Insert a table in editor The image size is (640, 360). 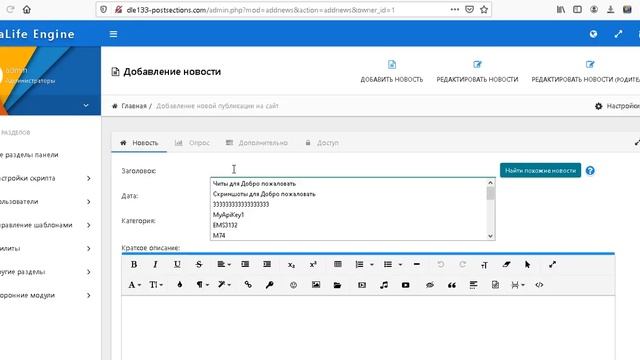coord(338,264)
